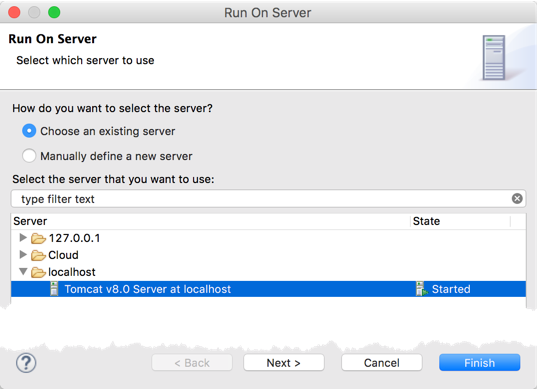Zoom the window with the green button
Viewport: 538px width, 389px height.
54,13
